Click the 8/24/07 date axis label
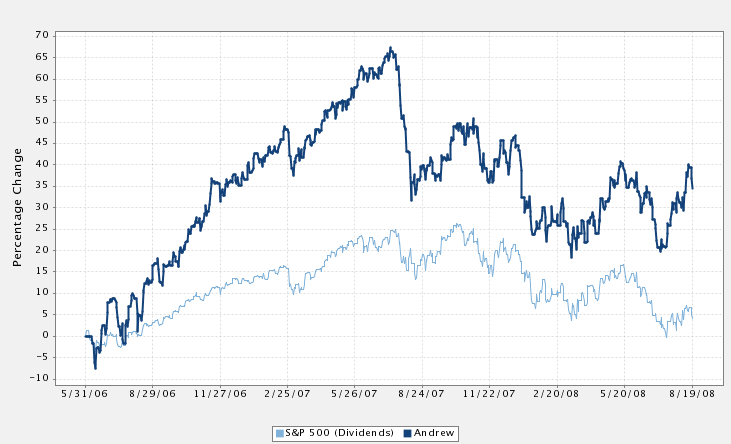Screen dimensions: 731x444 pos(421,394)
